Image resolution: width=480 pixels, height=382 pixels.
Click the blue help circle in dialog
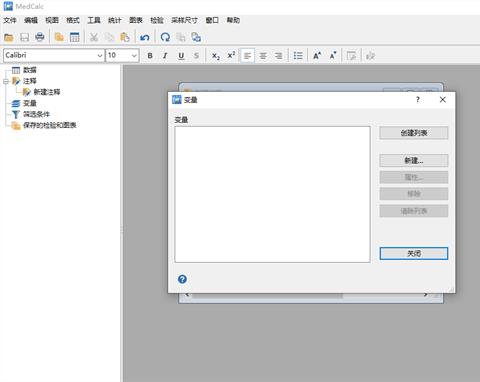coord(182,279)
